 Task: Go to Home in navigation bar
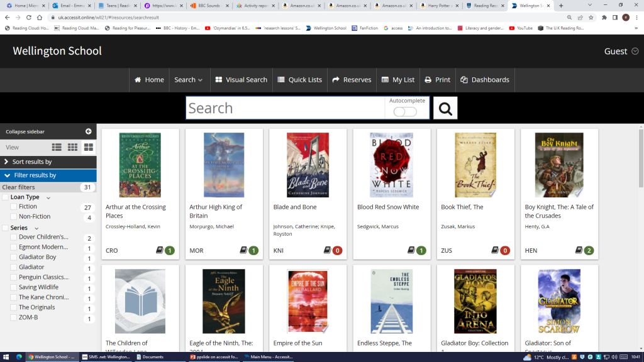click(149, 80)
